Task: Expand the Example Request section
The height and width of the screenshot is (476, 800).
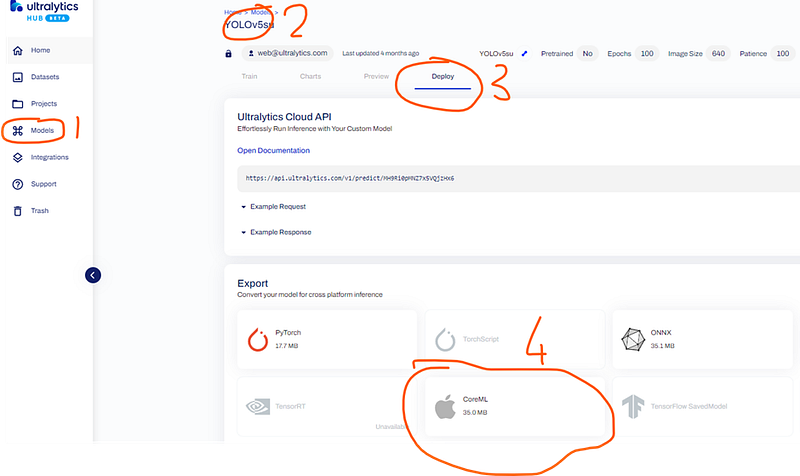Action: point(273,207)
